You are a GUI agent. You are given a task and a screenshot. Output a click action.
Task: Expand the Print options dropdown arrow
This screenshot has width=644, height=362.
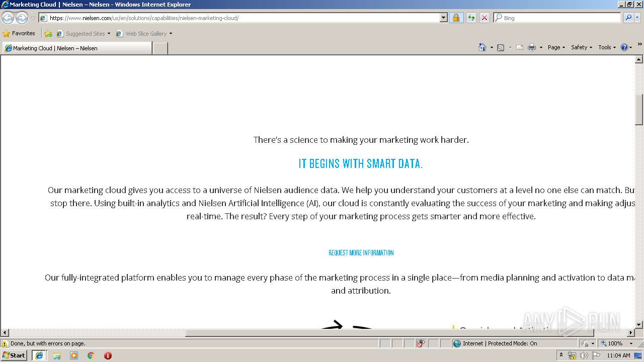tap(541, 47)
